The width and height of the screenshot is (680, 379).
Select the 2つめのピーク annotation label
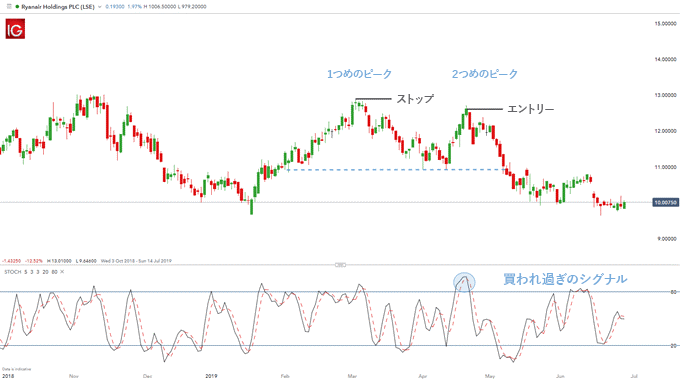485,74
